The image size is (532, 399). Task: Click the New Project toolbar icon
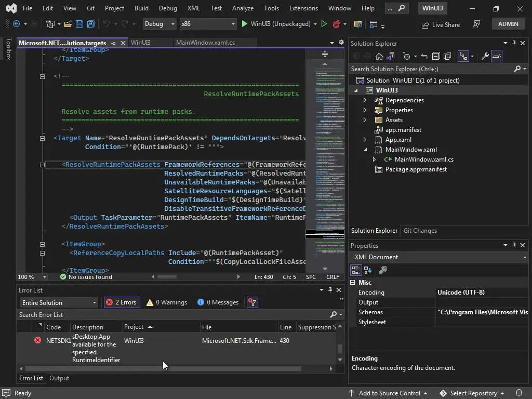click(50, 24)
